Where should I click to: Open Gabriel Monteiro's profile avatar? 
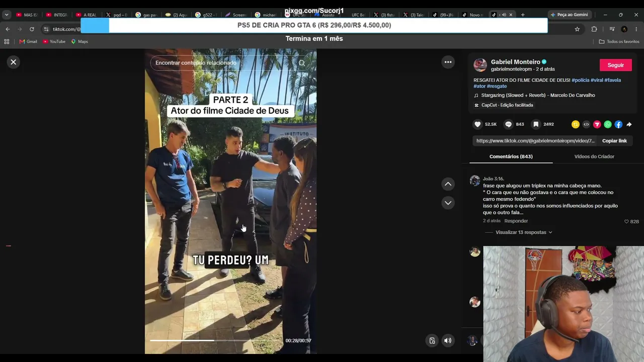[480, 65]
